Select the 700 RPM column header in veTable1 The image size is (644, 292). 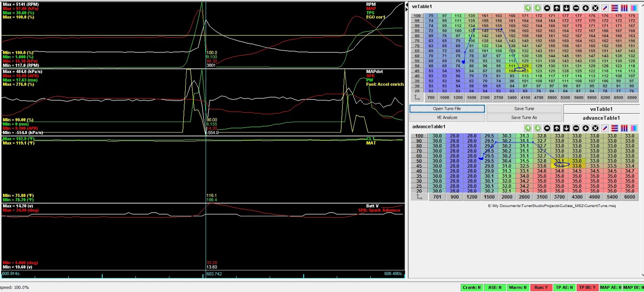click(x=431, y=97)
